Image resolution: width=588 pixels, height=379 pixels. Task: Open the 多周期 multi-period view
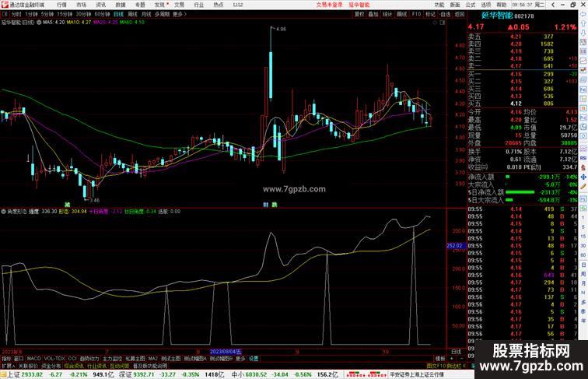(x=162, y=14)
